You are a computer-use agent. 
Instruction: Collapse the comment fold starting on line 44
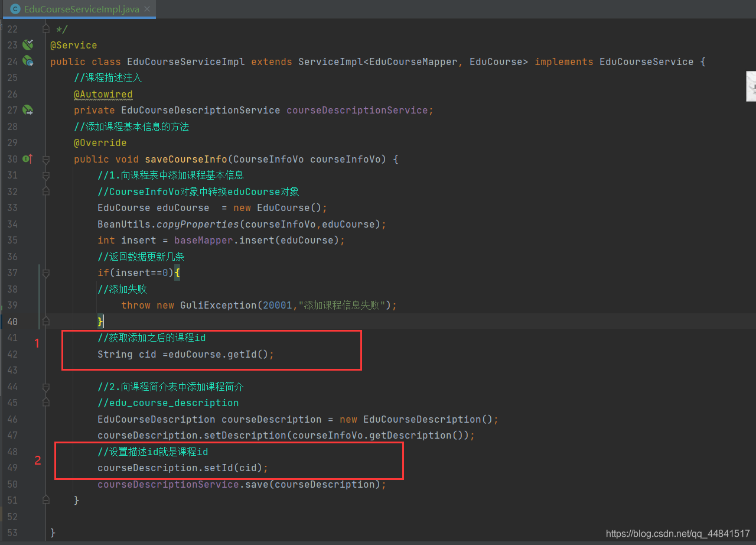(45, 387)
